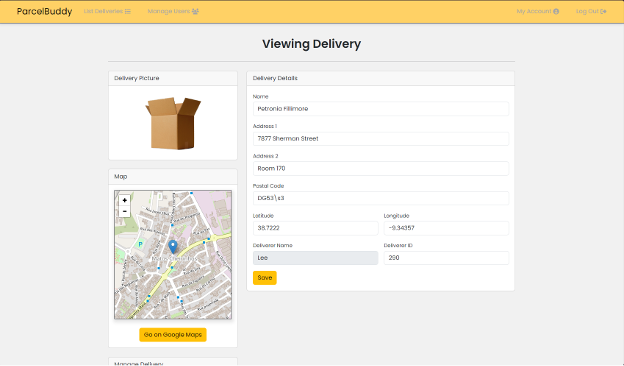Focus the Postal Code field
Screen dimensions: 624x366
click(x=381, y=198)
